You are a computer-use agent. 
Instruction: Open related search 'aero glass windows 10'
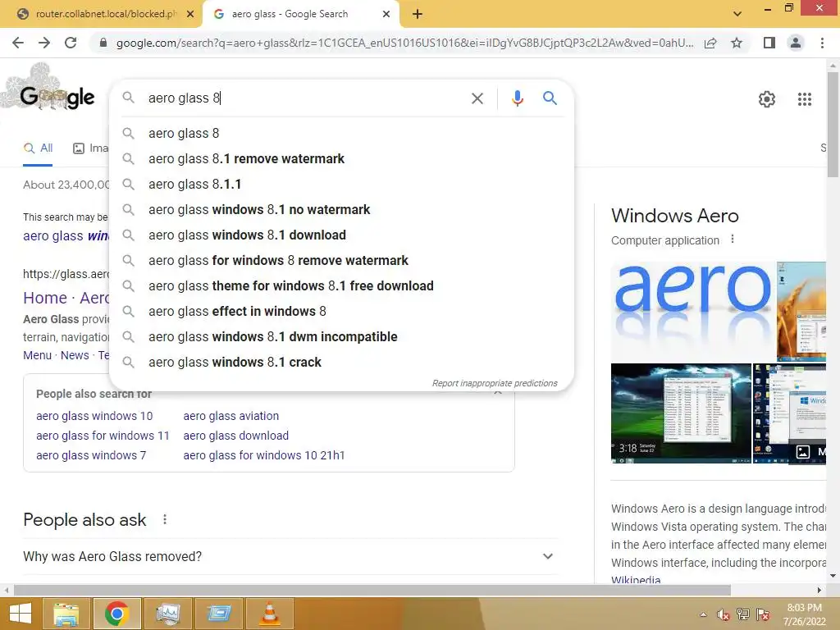tap(94, 416)
